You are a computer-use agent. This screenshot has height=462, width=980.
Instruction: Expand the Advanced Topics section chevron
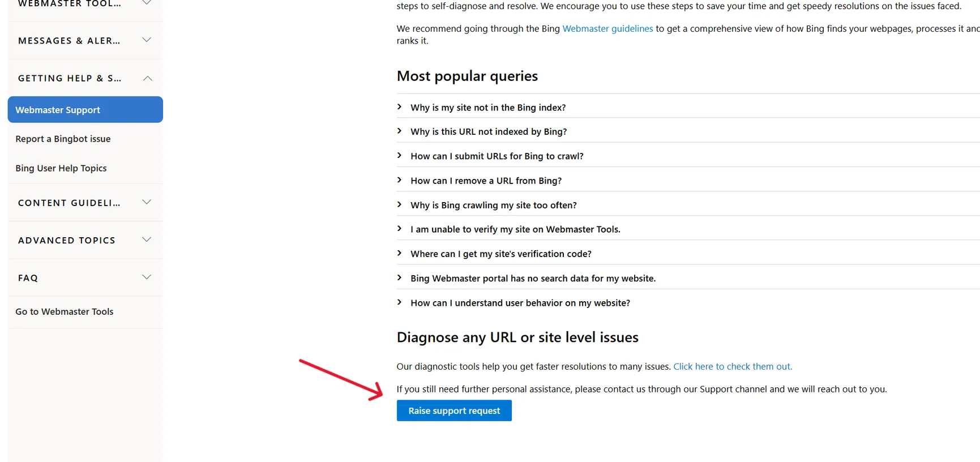(x=147, y=239)
